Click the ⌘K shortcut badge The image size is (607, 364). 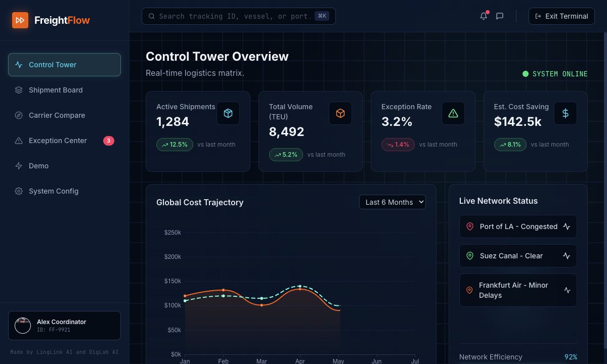pyautogui.click(x=322, y=16)
